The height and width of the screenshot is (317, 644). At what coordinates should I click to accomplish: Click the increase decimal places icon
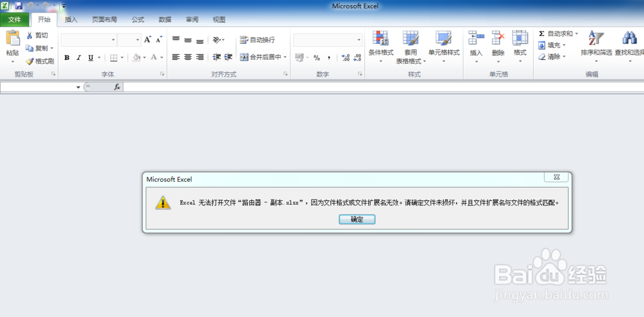point(345,57)
